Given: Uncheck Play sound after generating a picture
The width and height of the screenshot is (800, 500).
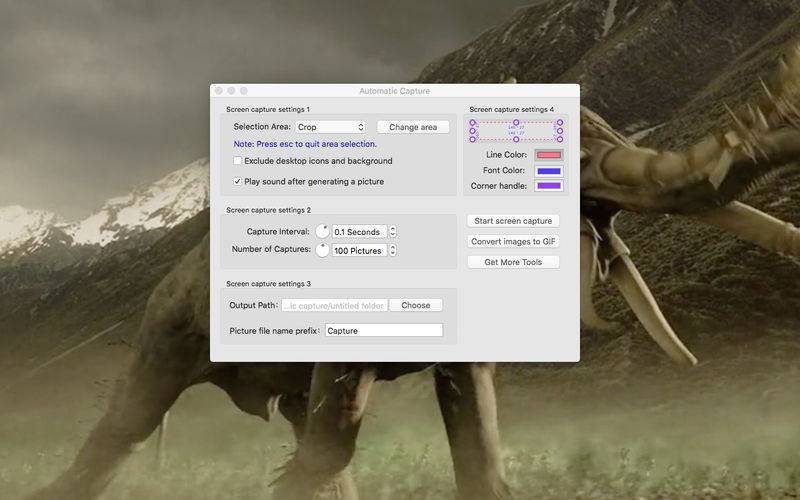Looking at the screenshot, I should click(x=237, y=181).
